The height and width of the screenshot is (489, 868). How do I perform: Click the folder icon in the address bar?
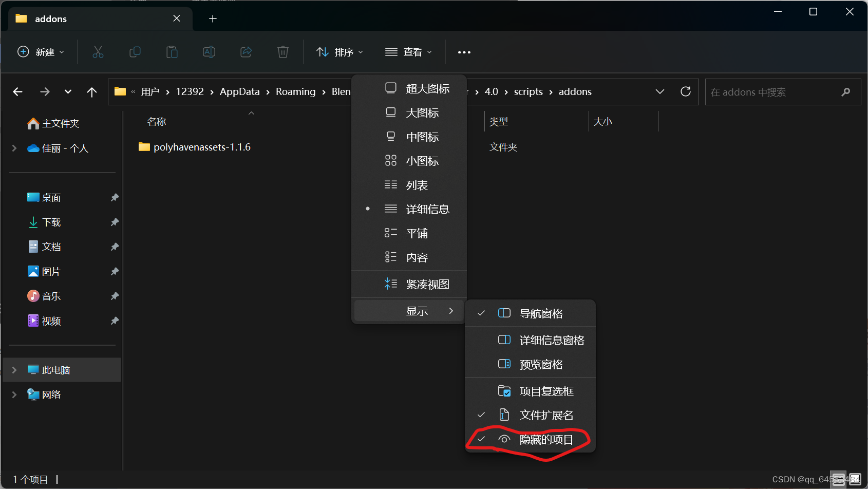(x=120, y=91)
